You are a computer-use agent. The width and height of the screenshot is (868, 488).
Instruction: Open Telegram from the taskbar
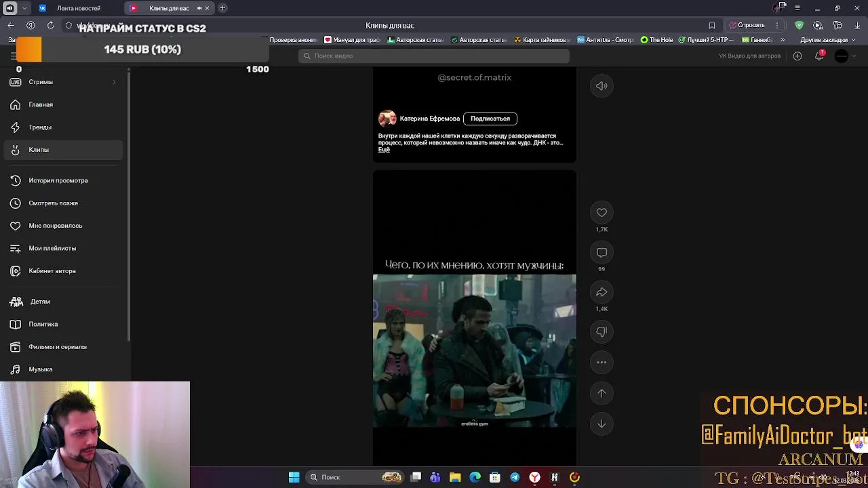(x=515, y=477)
